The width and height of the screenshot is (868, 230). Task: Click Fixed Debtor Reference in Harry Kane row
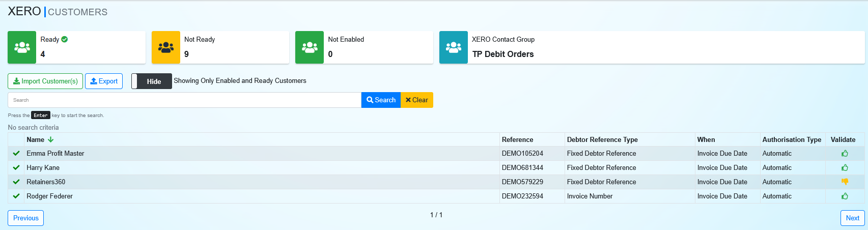tap(601, 167)
